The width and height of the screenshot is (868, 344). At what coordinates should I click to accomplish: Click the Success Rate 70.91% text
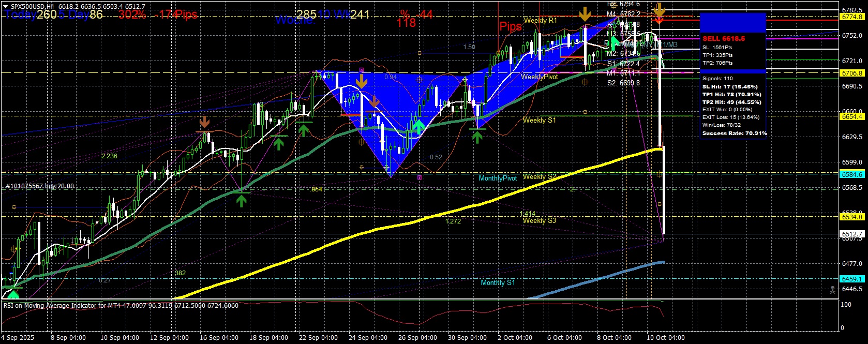(734, 133)
